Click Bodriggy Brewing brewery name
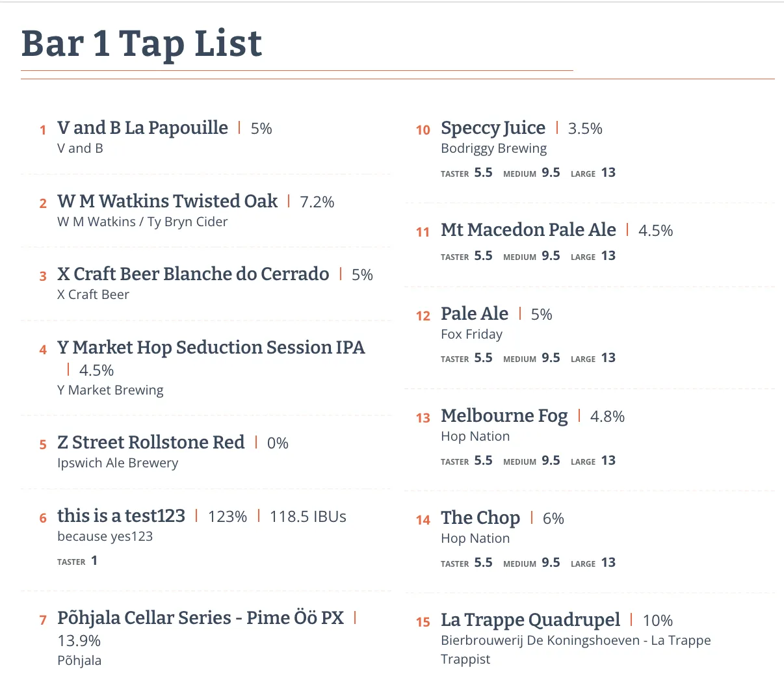The height and width of the screenshot is (676, 784). 493,148
